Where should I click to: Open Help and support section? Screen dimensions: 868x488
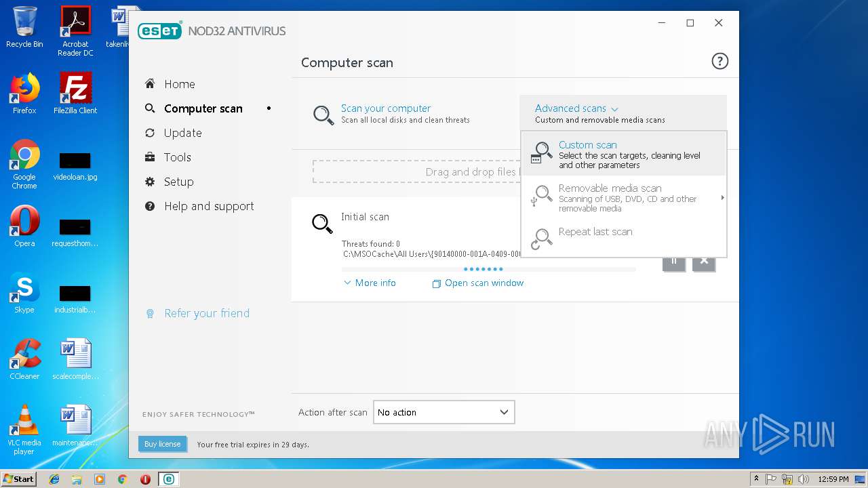click(x=209, y=206)
